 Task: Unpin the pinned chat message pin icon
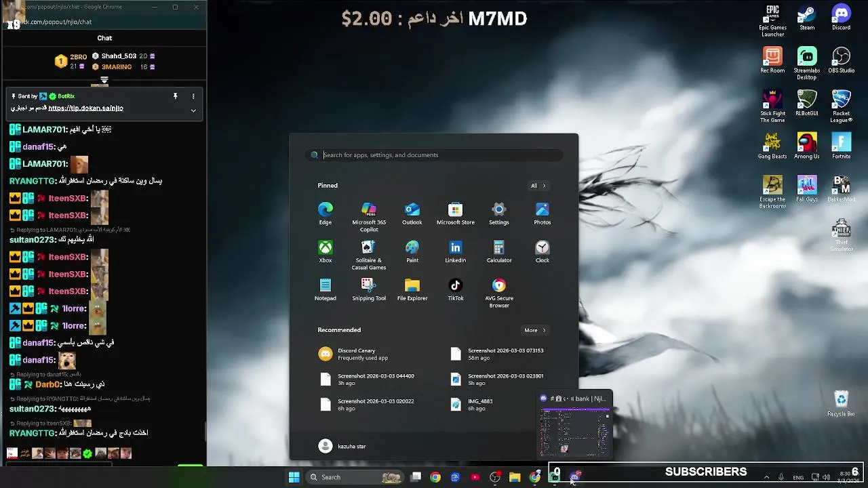tap(175, 96)
